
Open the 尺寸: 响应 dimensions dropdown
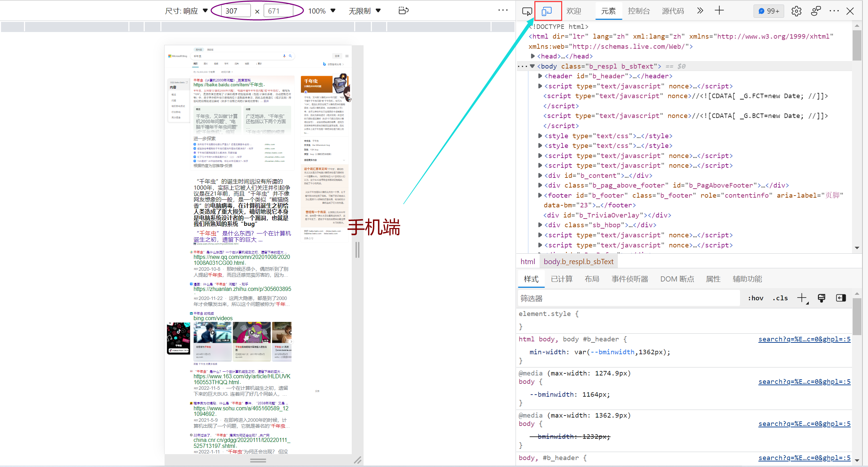tap(186, 11)
